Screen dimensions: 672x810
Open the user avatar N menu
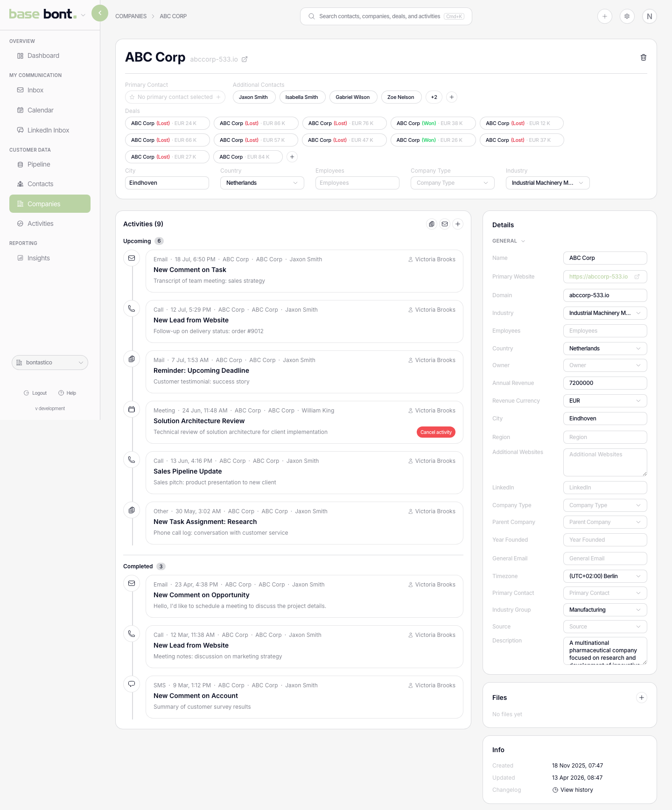[x=650, y=16]
